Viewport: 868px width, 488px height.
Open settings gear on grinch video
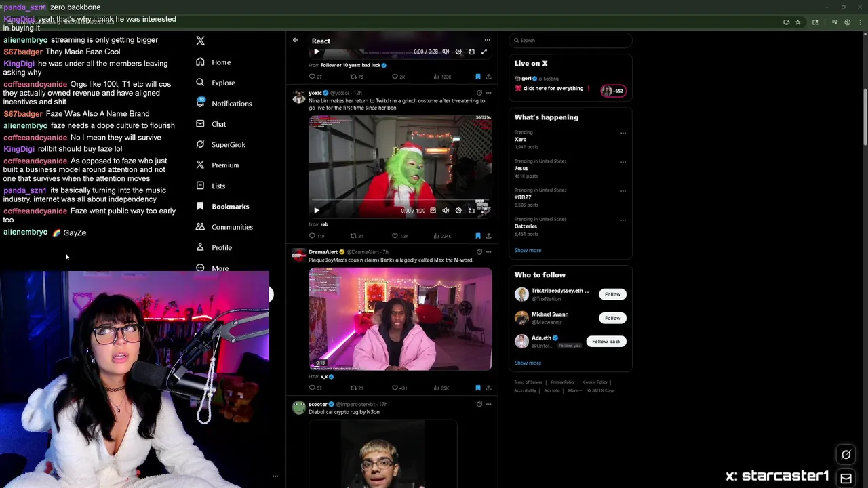(458, 211)
